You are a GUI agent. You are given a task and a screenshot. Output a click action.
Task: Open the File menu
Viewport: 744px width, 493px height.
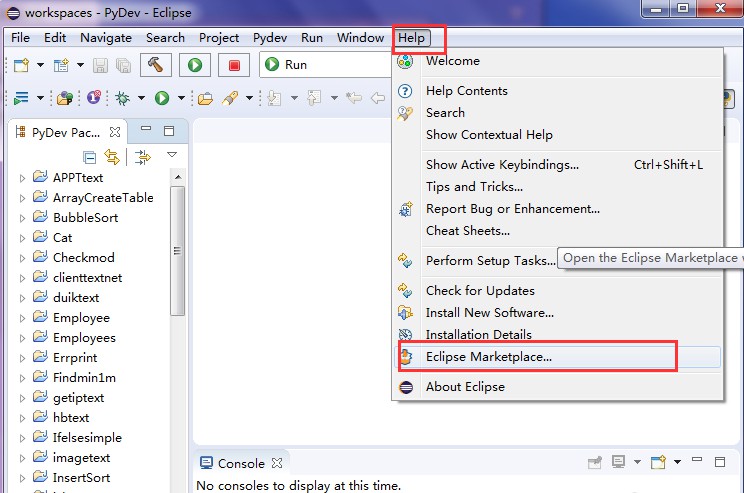(x=20, y=37)
